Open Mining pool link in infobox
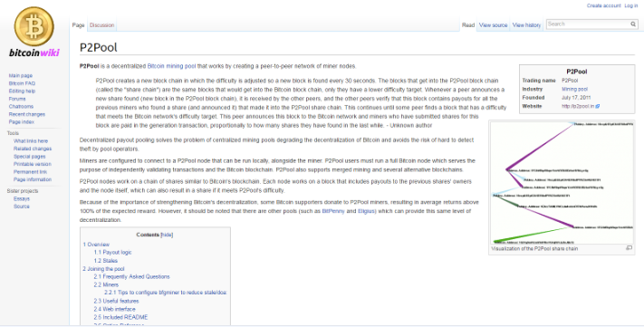Viewport: 644px width, 327px height. coord(574,89)
